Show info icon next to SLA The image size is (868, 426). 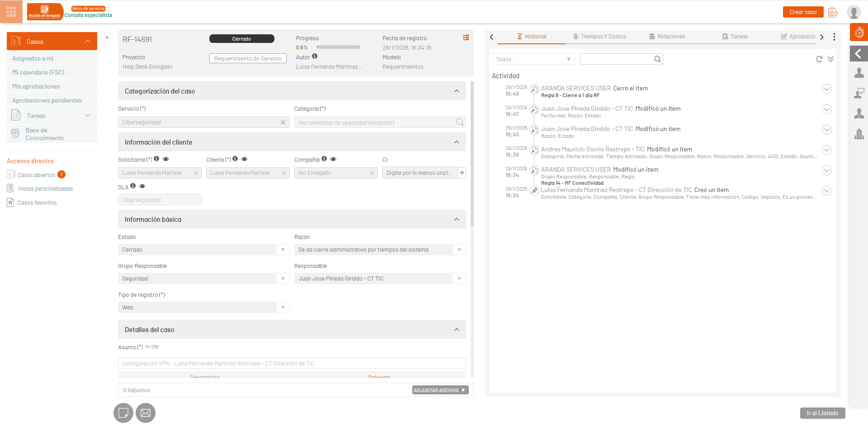coord(133,186)
